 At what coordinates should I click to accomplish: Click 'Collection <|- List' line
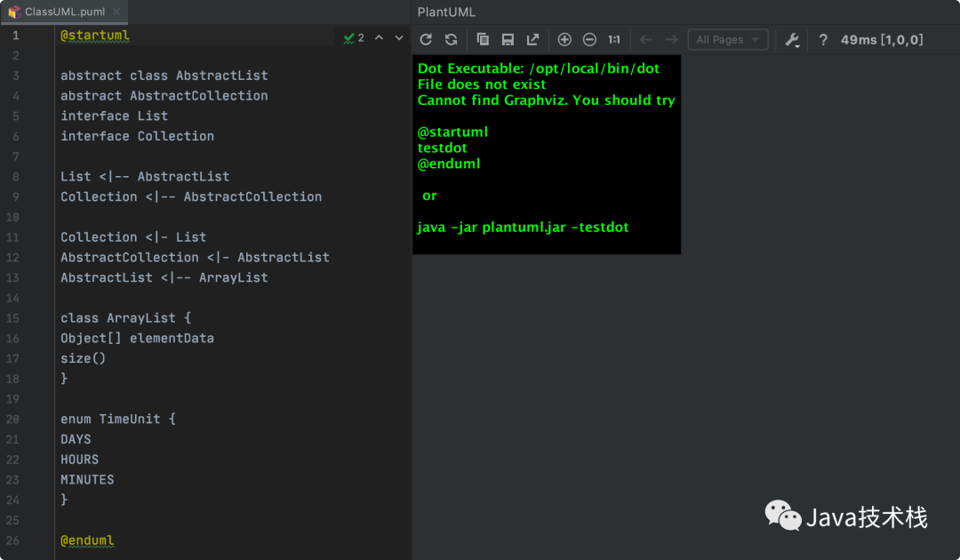133,236
